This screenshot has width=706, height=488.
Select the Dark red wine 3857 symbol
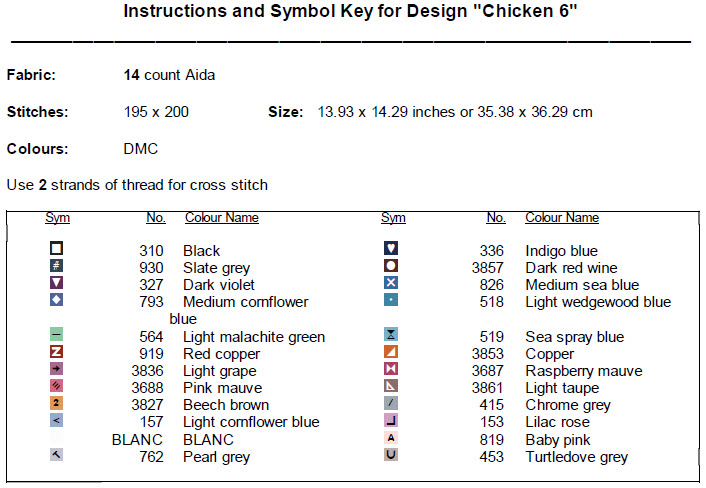(x=392, y=266)
